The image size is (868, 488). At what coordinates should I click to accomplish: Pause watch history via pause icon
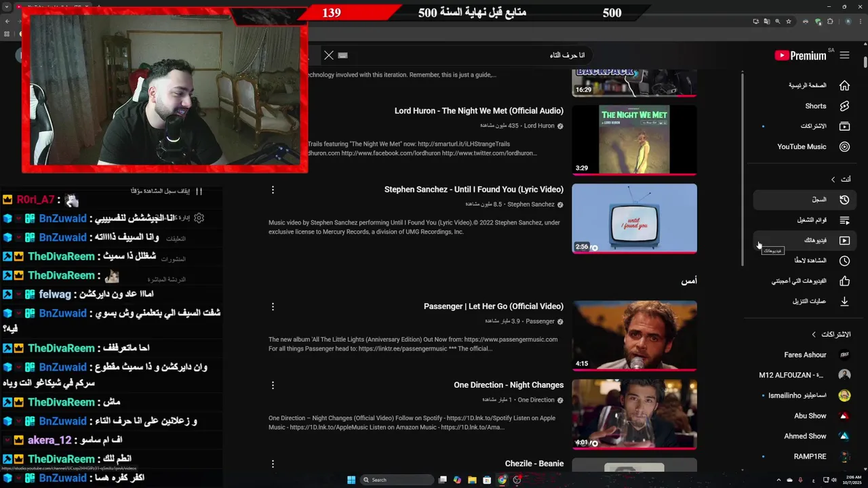click(x=199, y=191)
